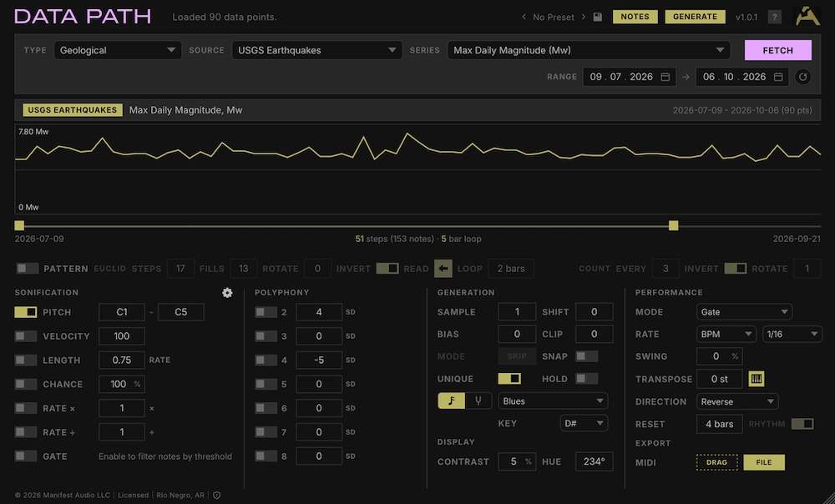
Task: Click the previous preset arrow
Action: (524, 17)
